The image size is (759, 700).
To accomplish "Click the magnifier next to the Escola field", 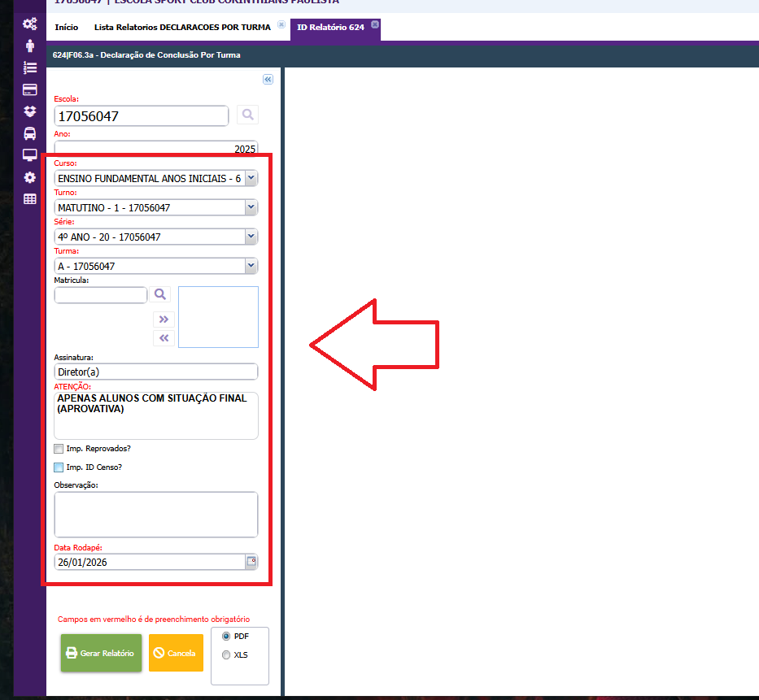I will pos(247,115).
